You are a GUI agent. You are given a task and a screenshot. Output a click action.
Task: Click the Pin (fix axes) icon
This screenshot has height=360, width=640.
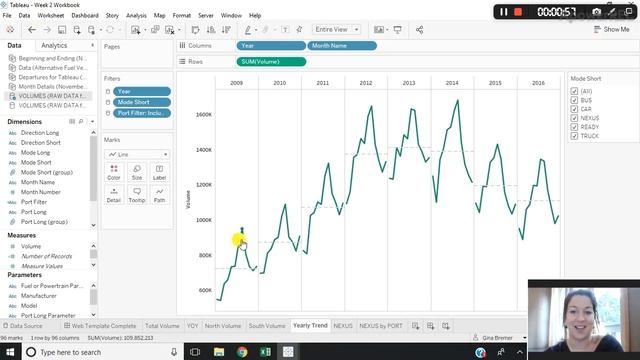coord(300,30)
